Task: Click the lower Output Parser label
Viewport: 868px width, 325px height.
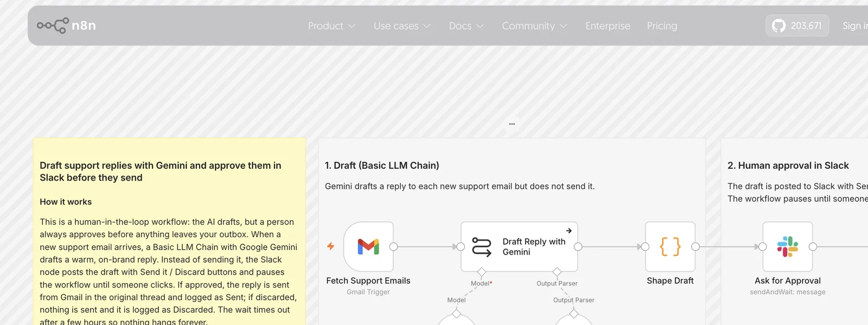Action: (x=573, y=300)
